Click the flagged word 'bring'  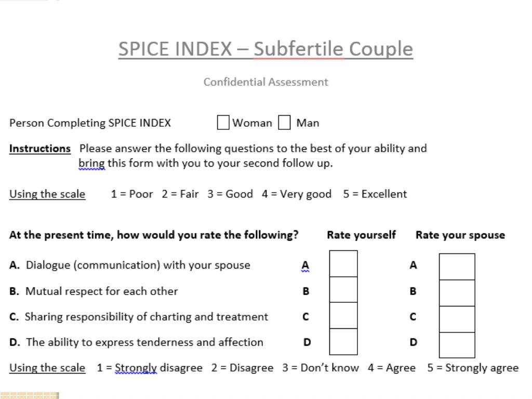(91, 163)
